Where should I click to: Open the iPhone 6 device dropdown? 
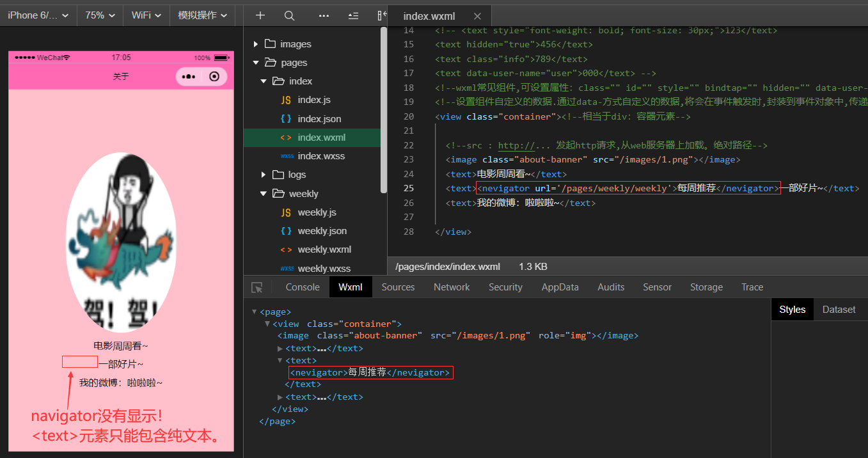[38, 15]
